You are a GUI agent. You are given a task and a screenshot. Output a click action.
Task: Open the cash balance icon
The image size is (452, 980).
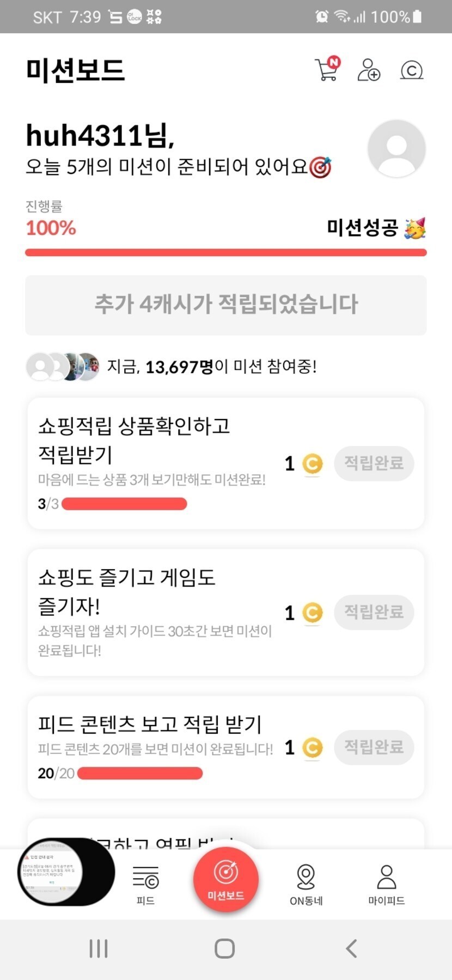pyautogui.click(x=412, y=70)
